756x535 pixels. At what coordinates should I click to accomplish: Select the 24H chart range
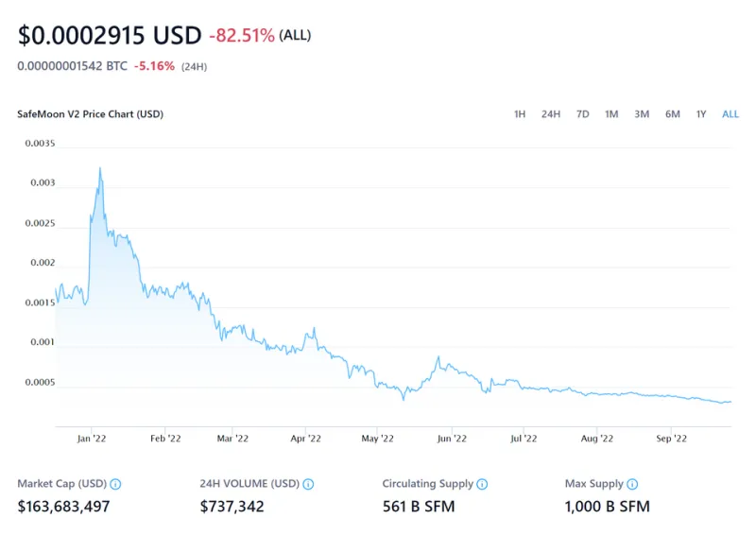click(x=551, y=114)
